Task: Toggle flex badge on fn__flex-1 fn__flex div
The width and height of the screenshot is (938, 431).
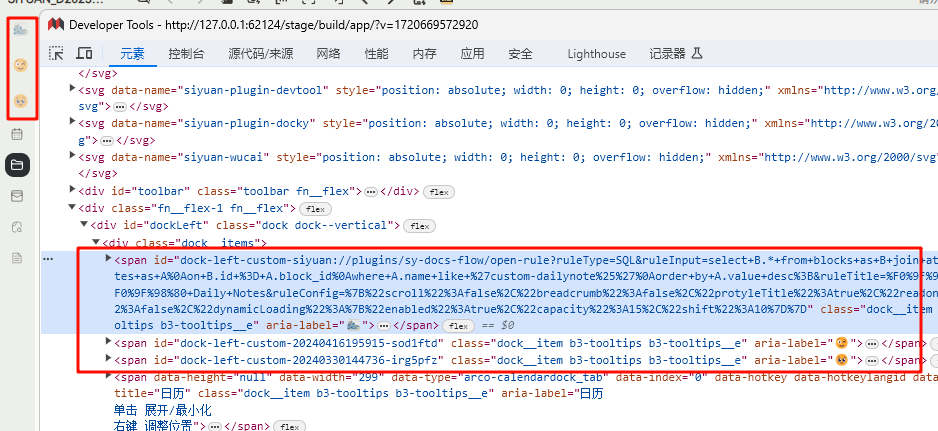Action: coord(315,209)
